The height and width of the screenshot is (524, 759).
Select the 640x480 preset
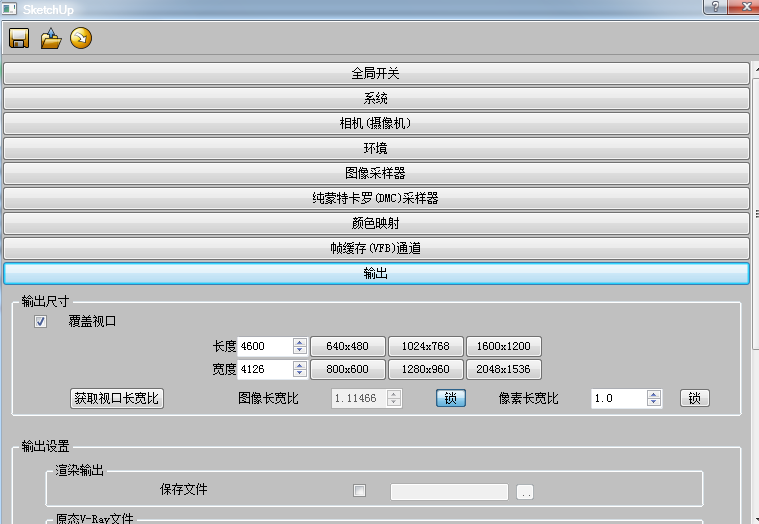tap(348, 346)
